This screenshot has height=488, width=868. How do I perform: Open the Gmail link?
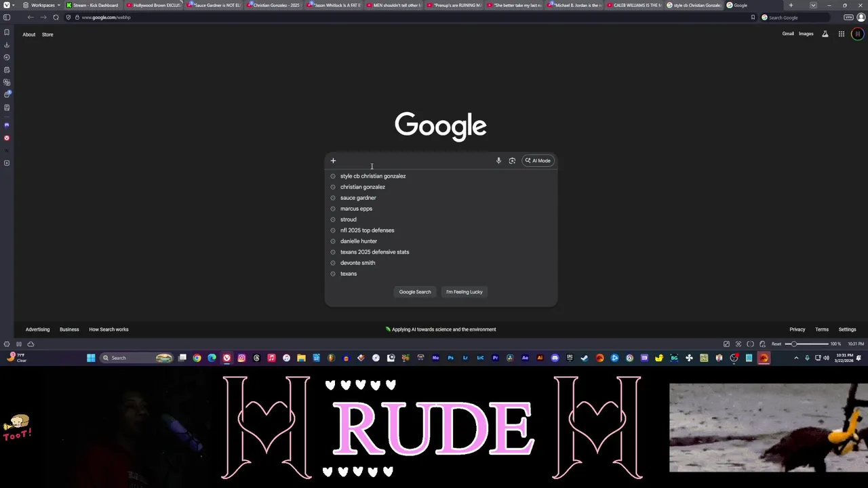(x=788, y=34)
